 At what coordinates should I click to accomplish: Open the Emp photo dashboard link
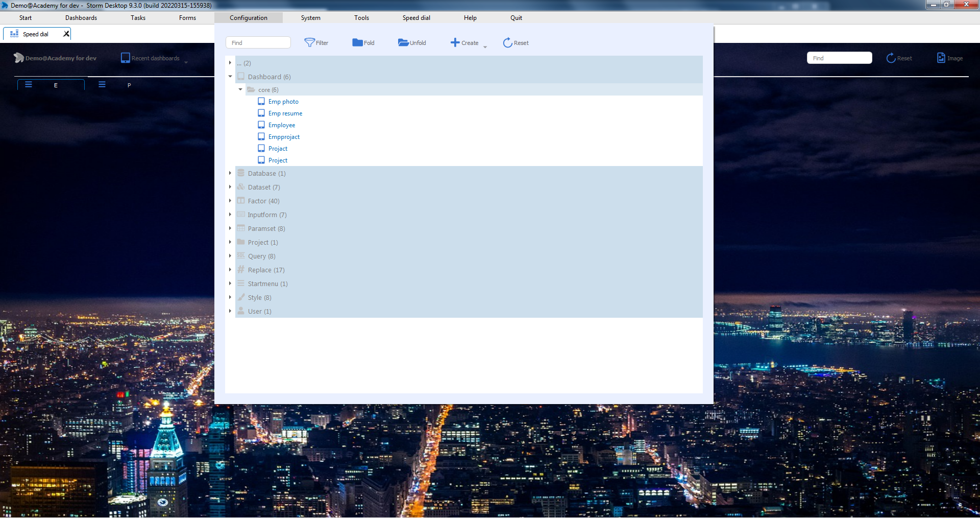[x=283, y=102]
